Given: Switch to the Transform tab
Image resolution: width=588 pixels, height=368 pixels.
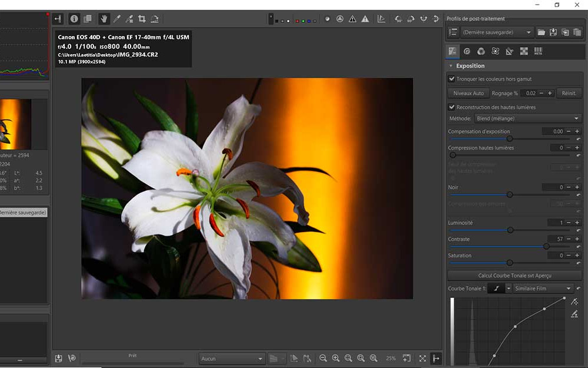Looking at the screenshot, I should pyautogui.click(x=510, y=51).
